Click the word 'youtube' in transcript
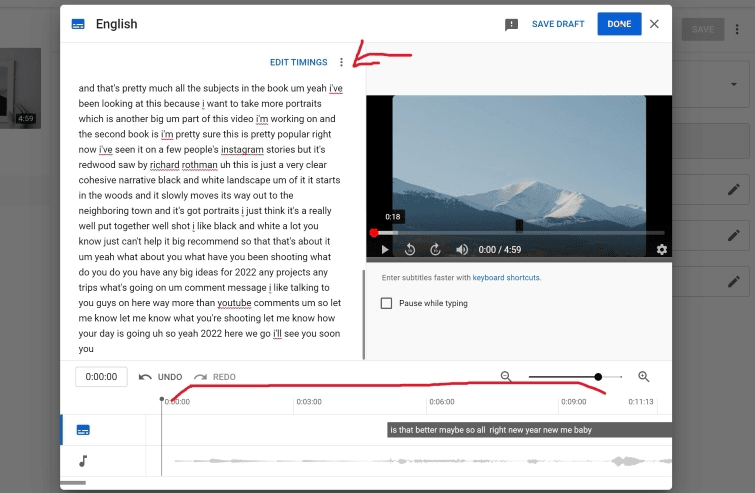This screenshot has width=755, height=493. coord(234,303)
